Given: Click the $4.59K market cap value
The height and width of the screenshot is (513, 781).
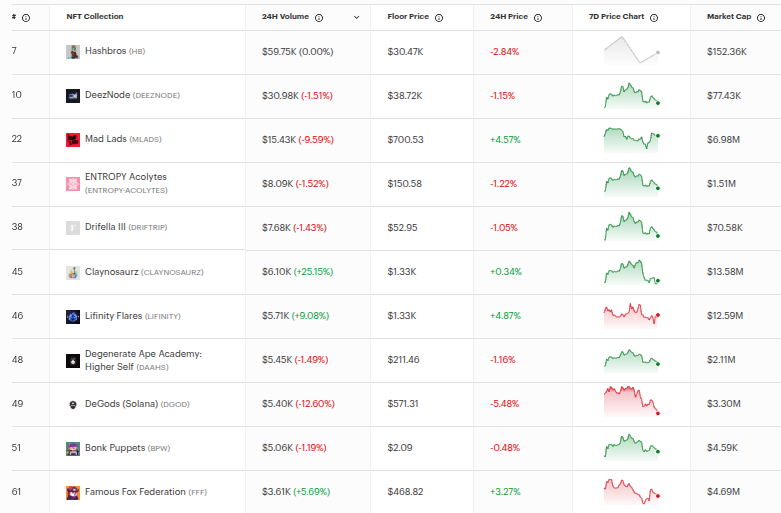Looking at the screenshot, I should coord(722,448).
